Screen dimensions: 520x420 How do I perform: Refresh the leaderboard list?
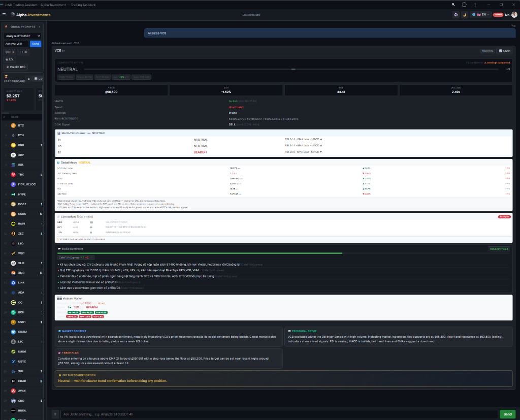29,79
